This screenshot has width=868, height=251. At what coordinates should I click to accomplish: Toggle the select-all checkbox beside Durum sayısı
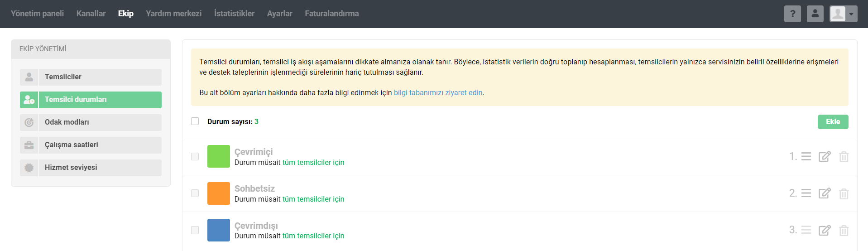[195, 121]
